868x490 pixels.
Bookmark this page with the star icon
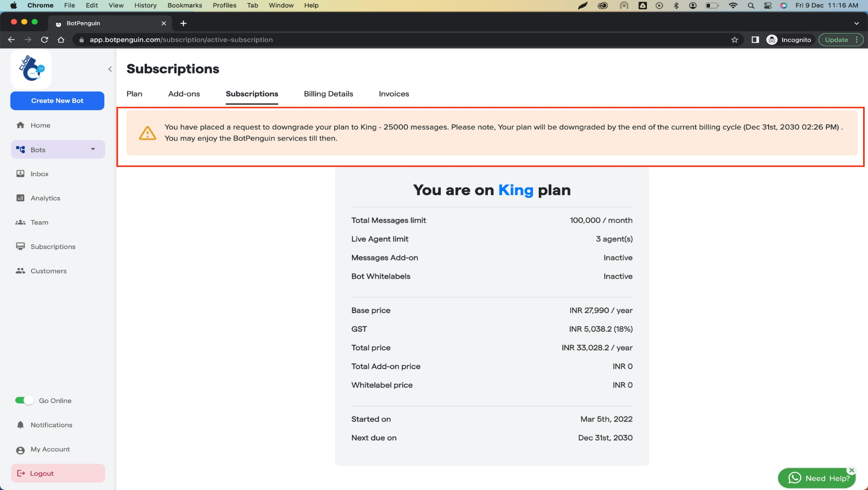(734, 40)
